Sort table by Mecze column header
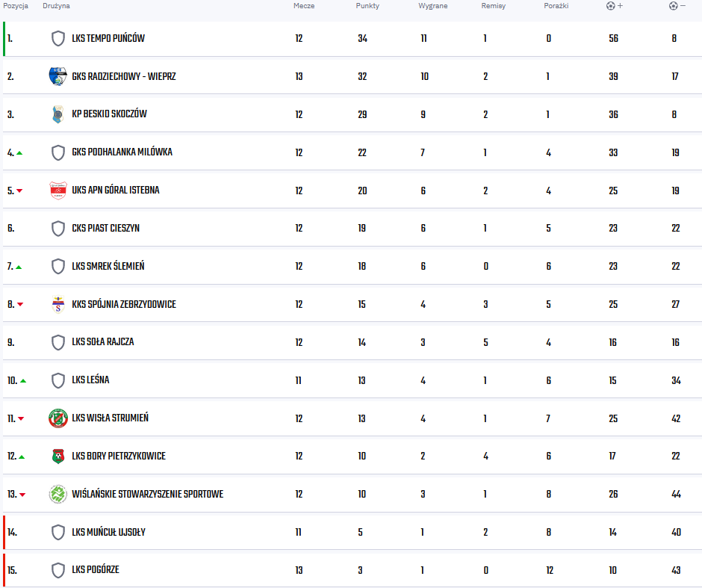Screen dimensions: 702x588 click(x=304, y=6)
